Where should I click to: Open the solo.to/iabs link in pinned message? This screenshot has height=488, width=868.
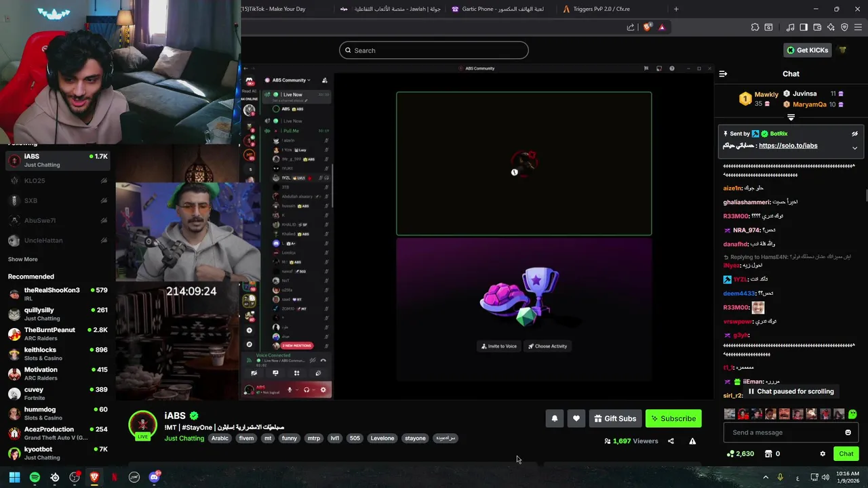[x=788, y=146]
